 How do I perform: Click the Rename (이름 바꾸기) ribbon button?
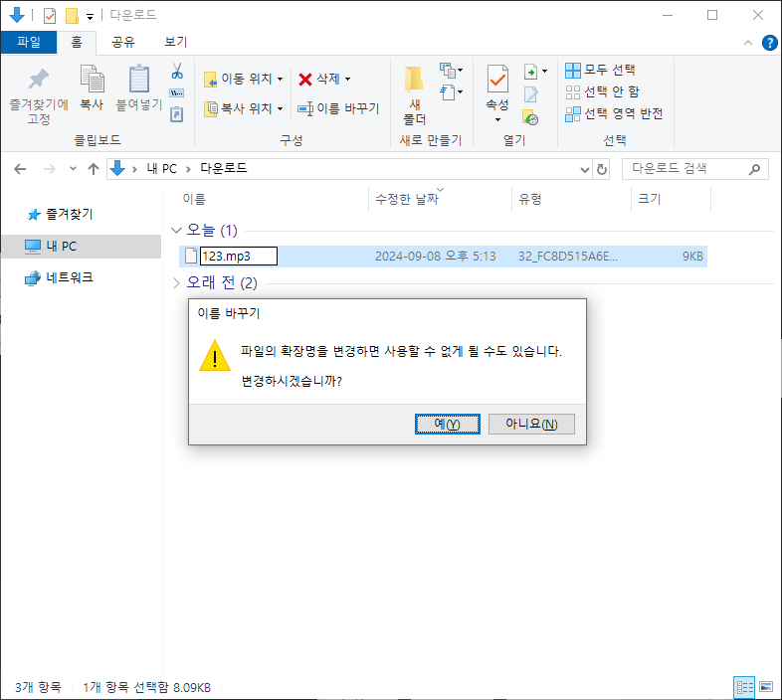pyautogui.click(x=338, y=108)
